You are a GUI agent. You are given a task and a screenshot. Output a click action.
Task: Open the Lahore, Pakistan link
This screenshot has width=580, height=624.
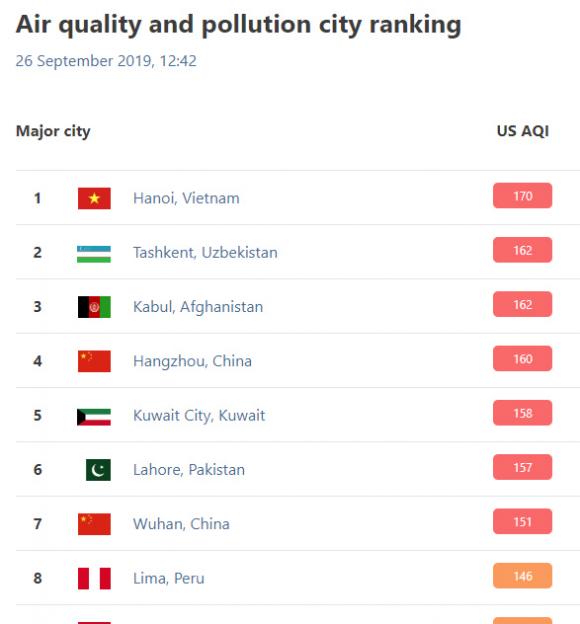189,470
